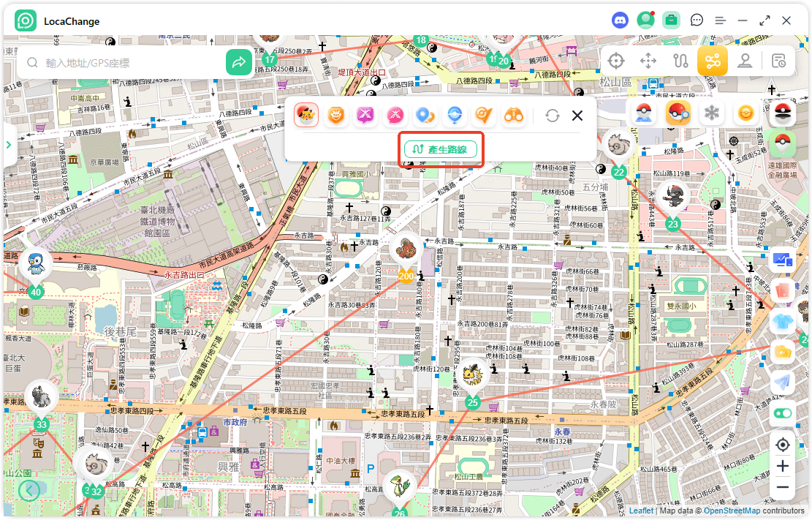Click the Pokémon marker numbered 200
This screenshot has height=520, width=812.
[x=406, y=257]
